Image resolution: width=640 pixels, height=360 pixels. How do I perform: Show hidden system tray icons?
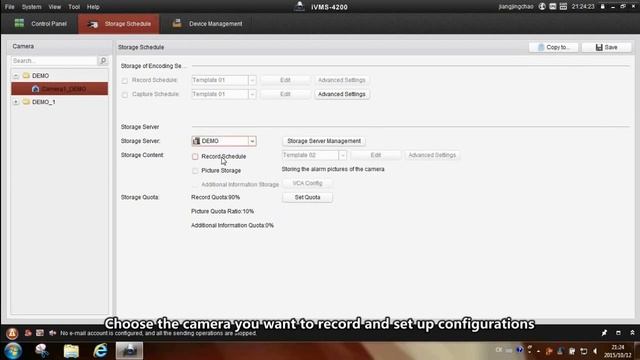[x=538, y=351]
